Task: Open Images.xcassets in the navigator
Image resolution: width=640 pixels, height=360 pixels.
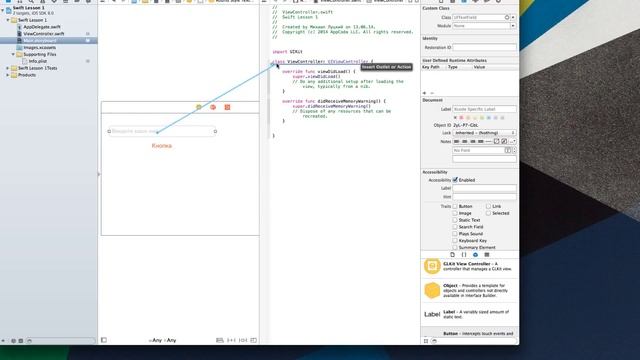Action: click(39, 47)
